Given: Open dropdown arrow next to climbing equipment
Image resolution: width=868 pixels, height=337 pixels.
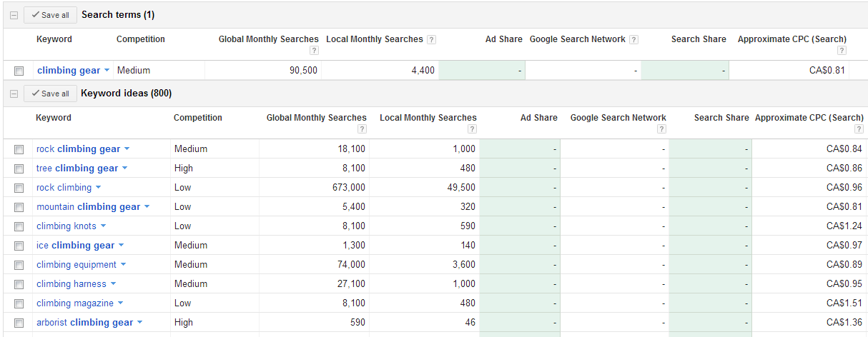Looking at the screenshot, I should [123, 265].
